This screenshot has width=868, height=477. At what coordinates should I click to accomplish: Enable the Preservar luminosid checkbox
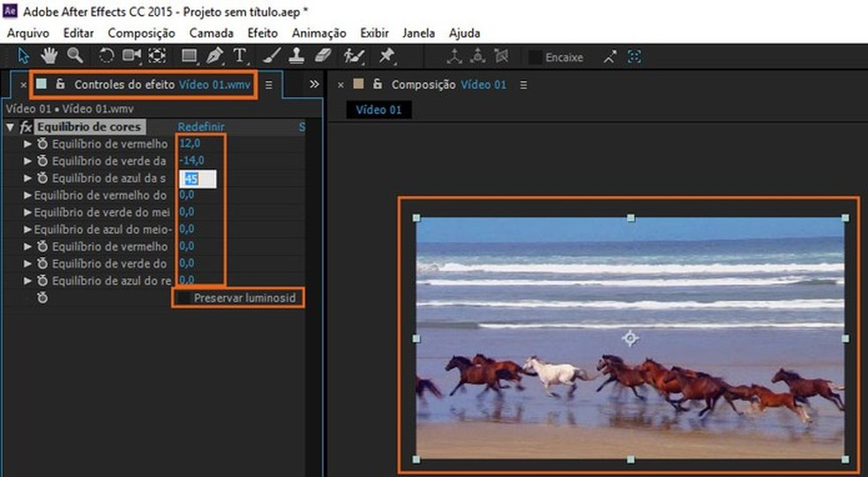pyautogui.click(x=183, y=298)
